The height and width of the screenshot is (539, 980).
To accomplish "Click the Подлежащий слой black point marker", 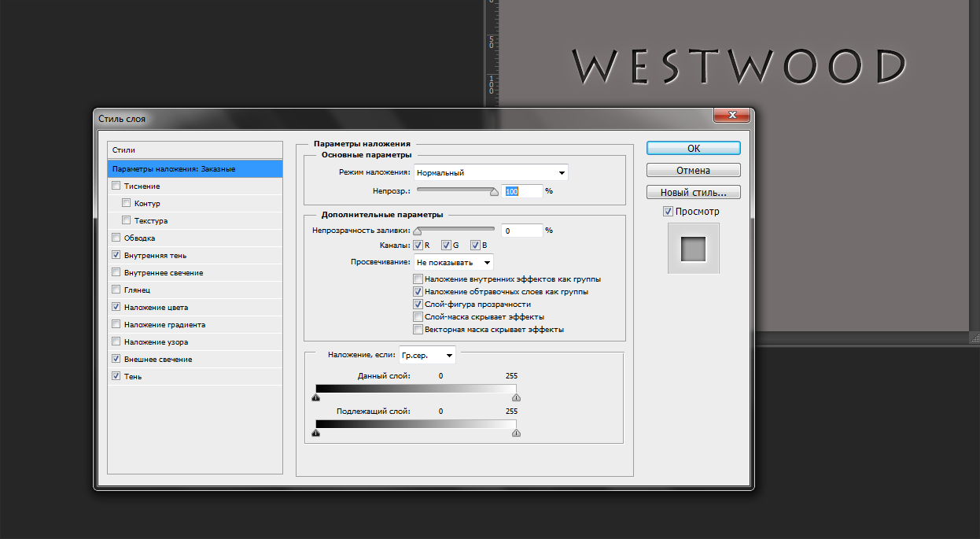I will [x=315, y=432].
